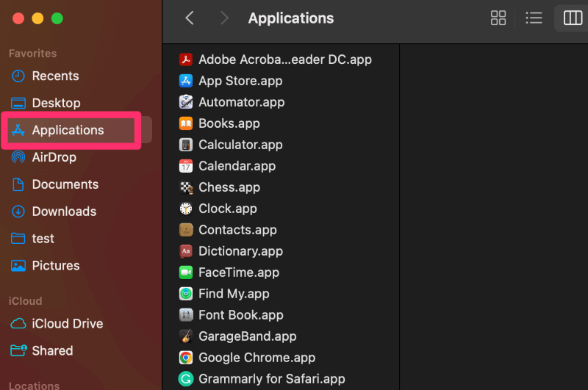Go forward with the right chevron

[x=224, y=18]
